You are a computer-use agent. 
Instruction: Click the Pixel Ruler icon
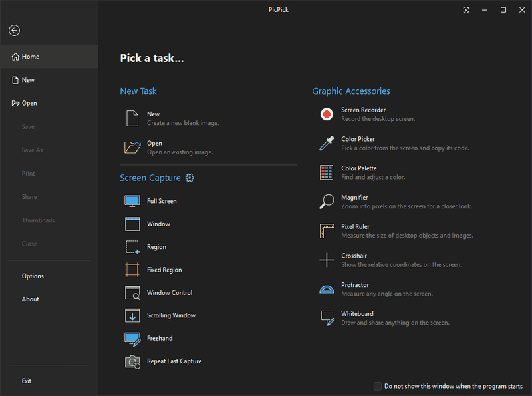click(x=327, y=231)
